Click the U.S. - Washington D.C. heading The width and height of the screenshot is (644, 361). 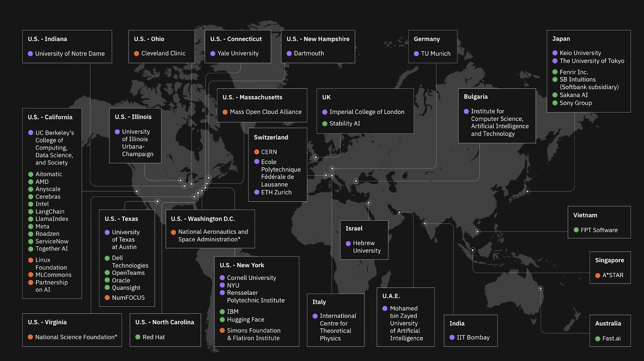(203, 219)
